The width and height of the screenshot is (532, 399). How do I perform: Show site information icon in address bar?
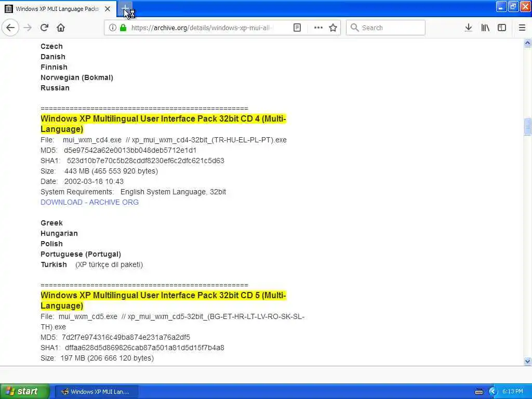[113, 28]
